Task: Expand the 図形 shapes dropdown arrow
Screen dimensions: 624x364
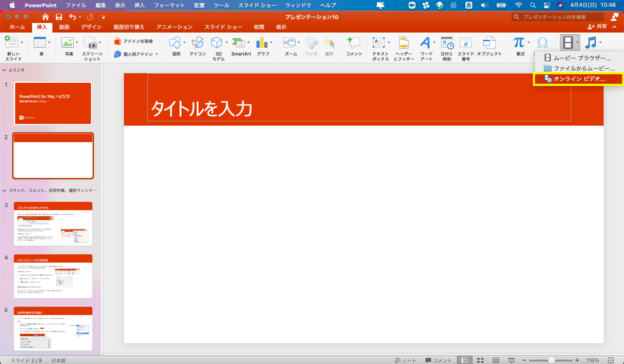Action: pos(184,42)
